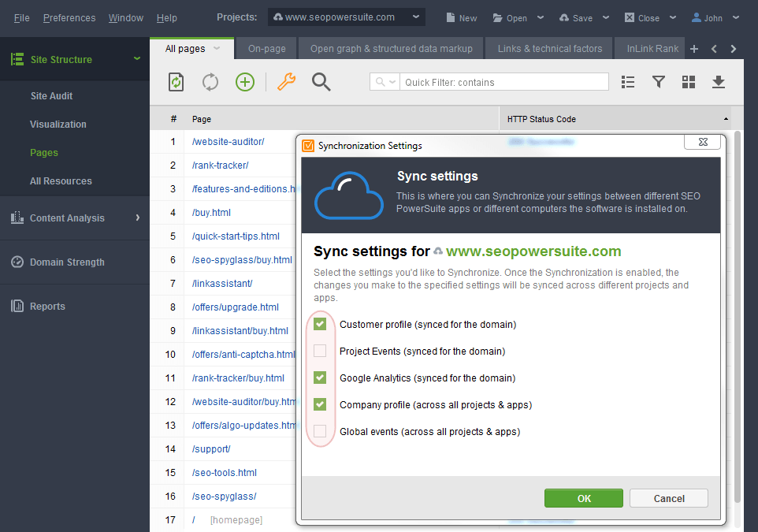The width and height of the screenshot is (758, 532).
Task: Click the grid workspace layout icon
Action: (x=689, y=82)
